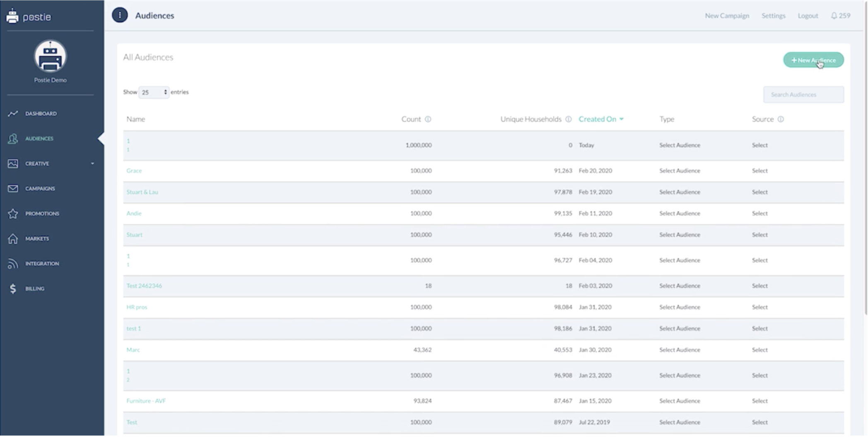The image size is (868, 437).
Task: Open the three-dot menu beside Audiences title
Action: point(120,15)
